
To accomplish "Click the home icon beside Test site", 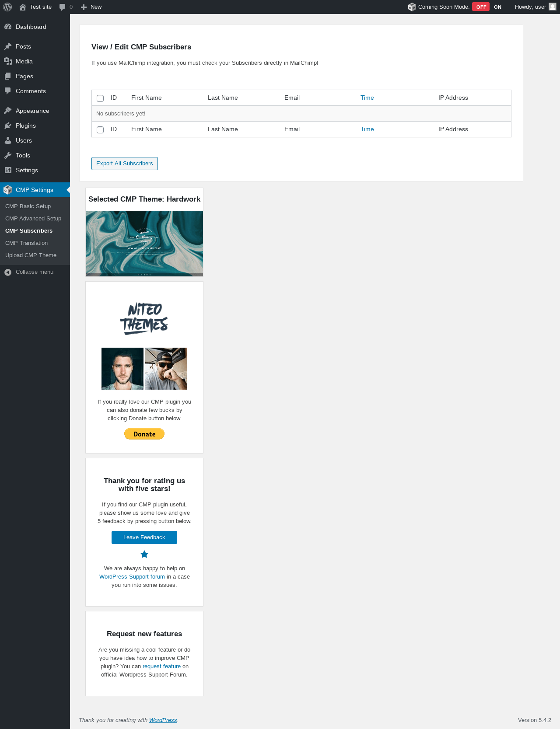I will point(23,7).
